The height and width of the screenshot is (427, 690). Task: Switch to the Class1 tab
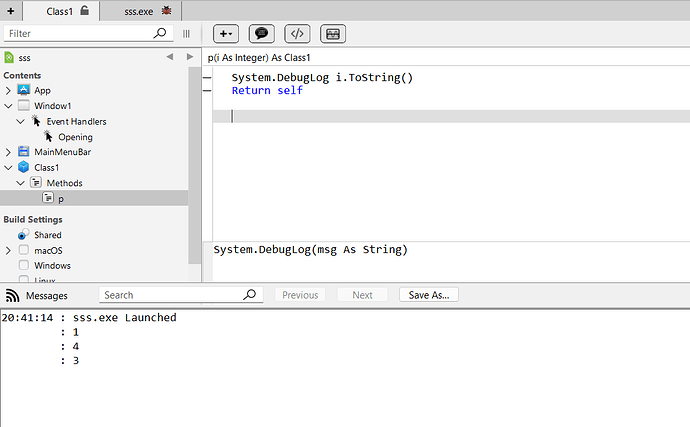[x=61, y=11]
